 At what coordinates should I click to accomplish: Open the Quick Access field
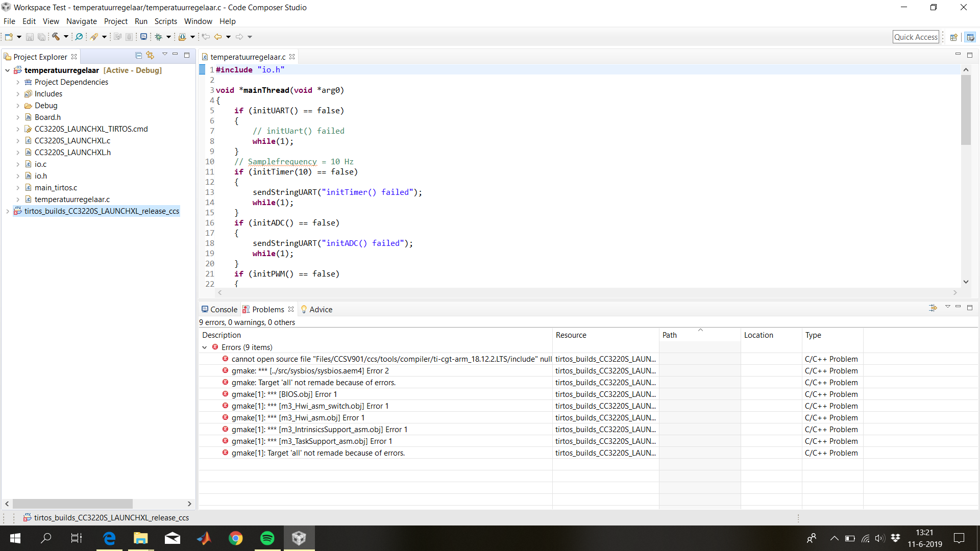click(916, 36)
